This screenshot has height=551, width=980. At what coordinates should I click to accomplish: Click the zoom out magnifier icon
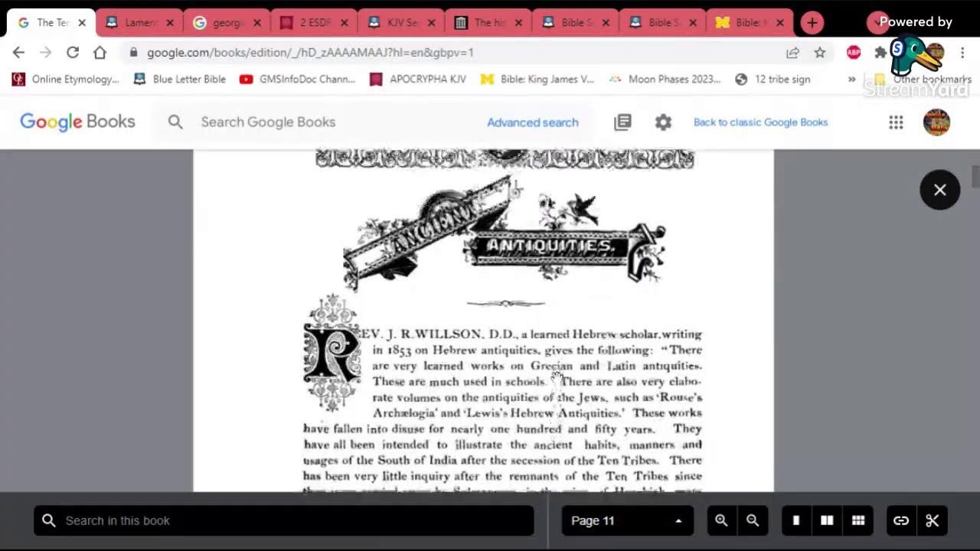point(753,520)
